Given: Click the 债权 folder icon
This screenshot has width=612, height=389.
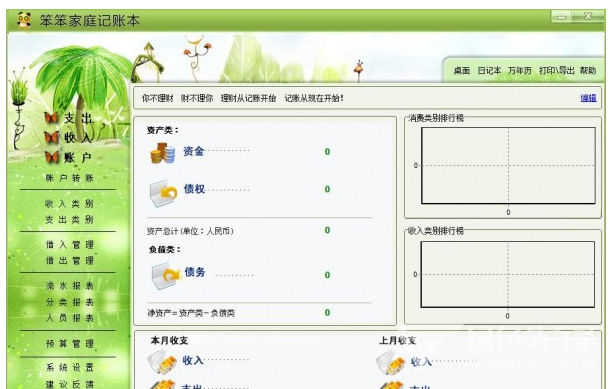Looking at the screenshot, I should (163, 193).
